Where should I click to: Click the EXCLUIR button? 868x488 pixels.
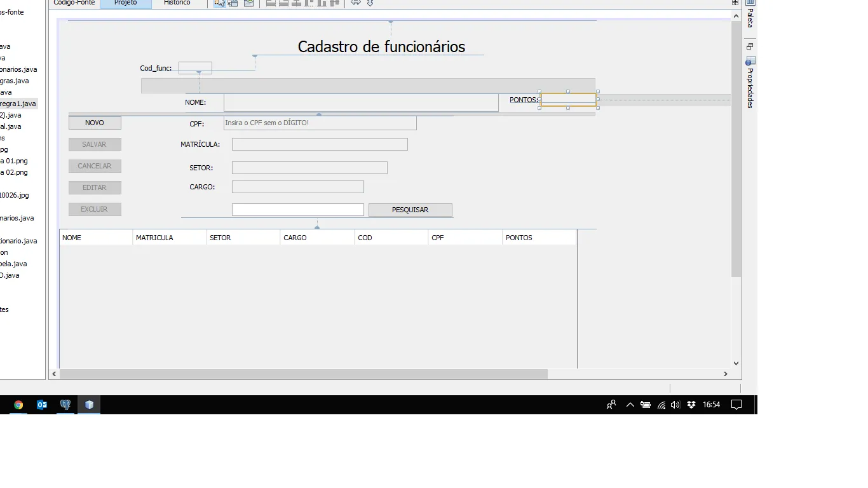coord(95,209)
